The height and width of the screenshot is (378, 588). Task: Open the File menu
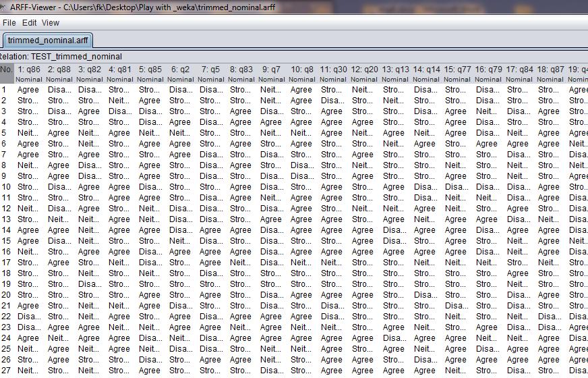9,23
